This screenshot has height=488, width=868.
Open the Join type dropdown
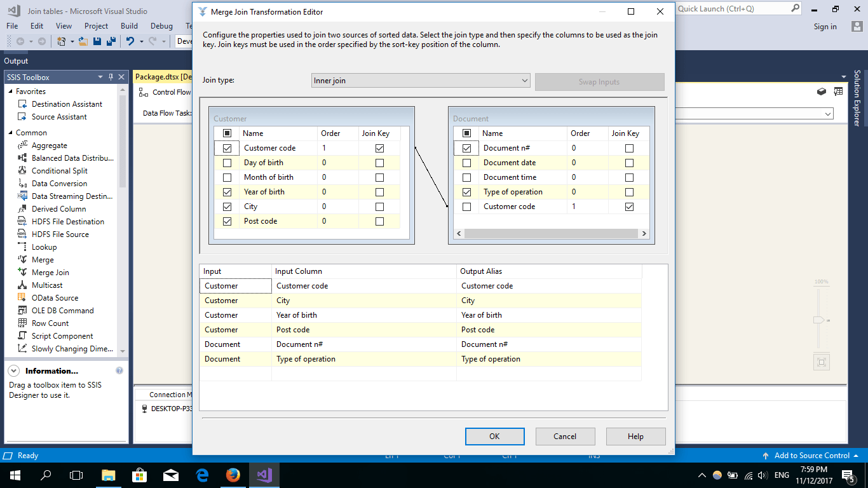[525, 80]
